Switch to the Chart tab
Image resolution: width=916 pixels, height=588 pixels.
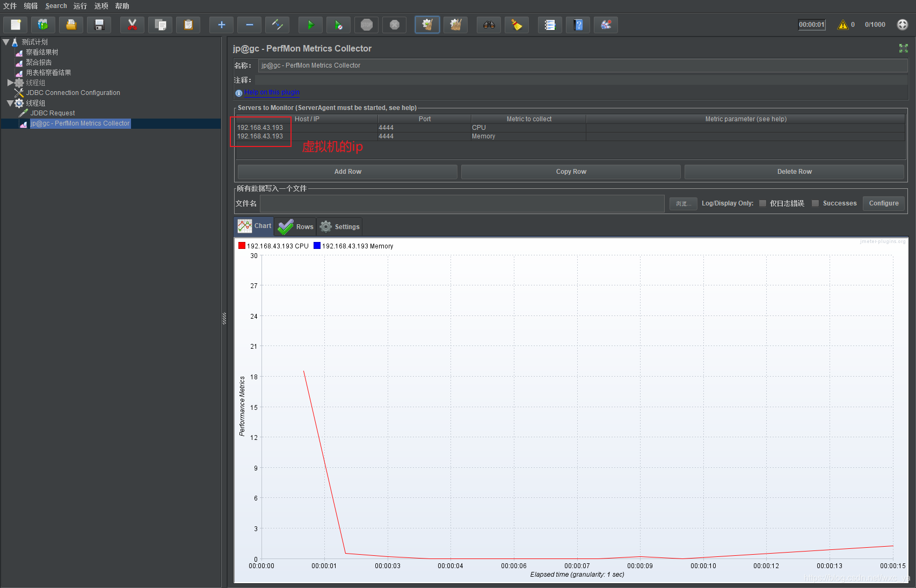254,226
